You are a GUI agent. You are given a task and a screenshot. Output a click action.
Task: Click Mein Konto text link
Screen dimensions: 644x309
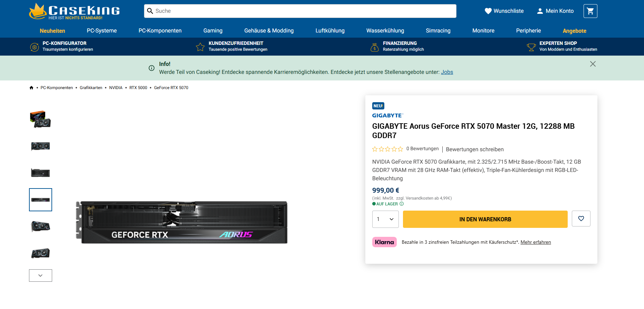click(560, 11)
